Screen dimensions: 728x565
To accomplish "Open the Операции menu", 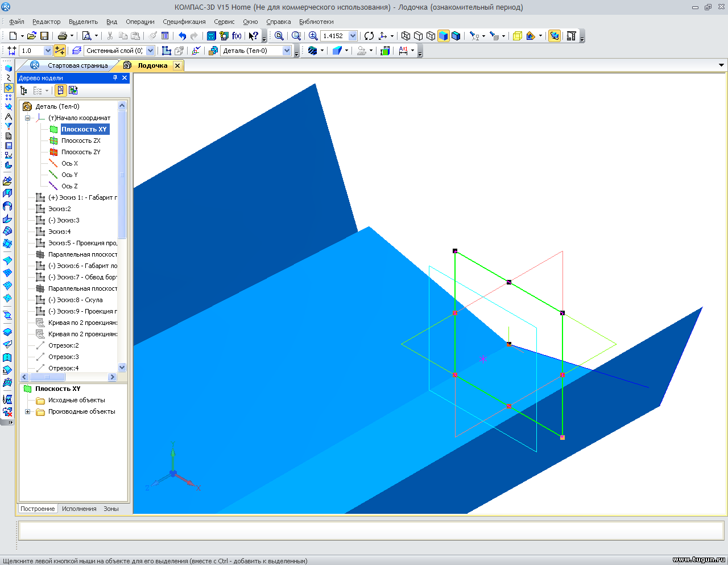I will [x=140, y=22].
